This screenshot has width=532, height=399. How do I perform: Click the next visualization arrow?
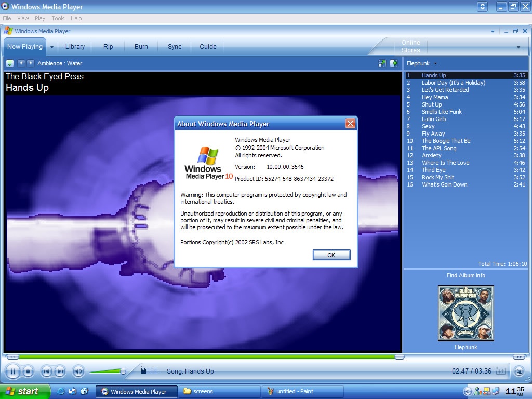point(30,63)
